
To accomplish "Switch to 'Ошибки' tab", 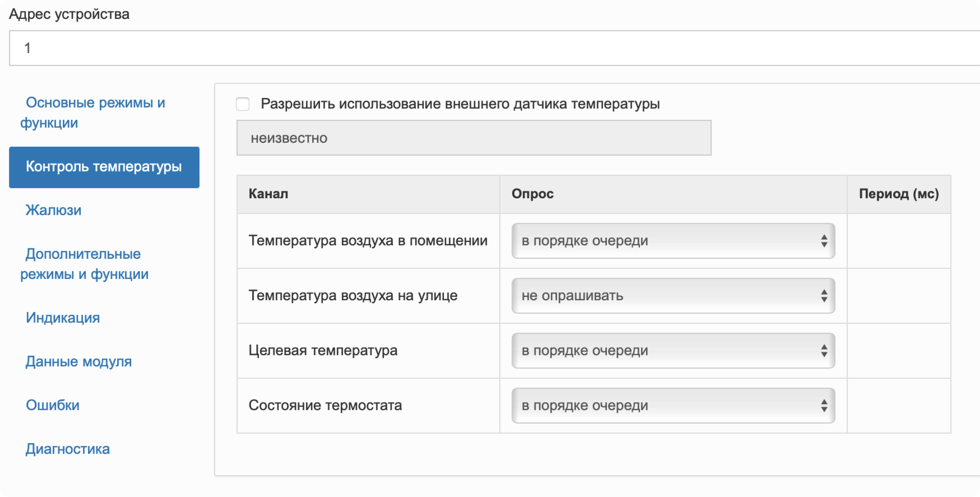I will pos(53,405).
